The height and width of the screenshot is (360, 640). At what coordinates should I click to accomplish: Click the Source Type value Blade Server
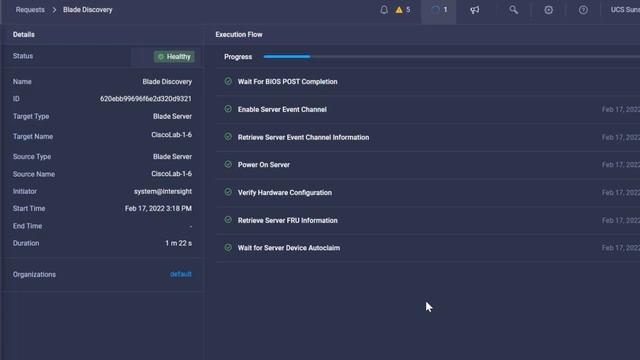click(172, 157)
